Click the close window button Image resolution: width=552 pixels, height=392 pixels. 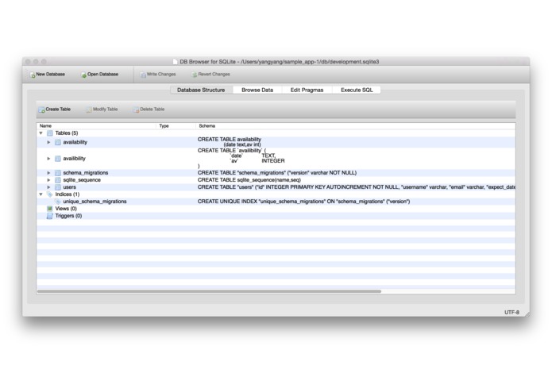(28, 62)
